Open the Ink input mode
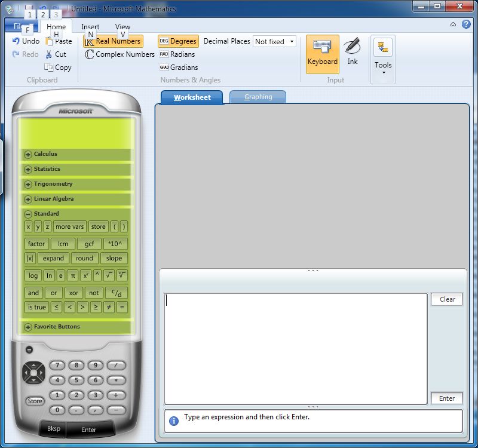This screenshot has width=478, height=448. 353,51
